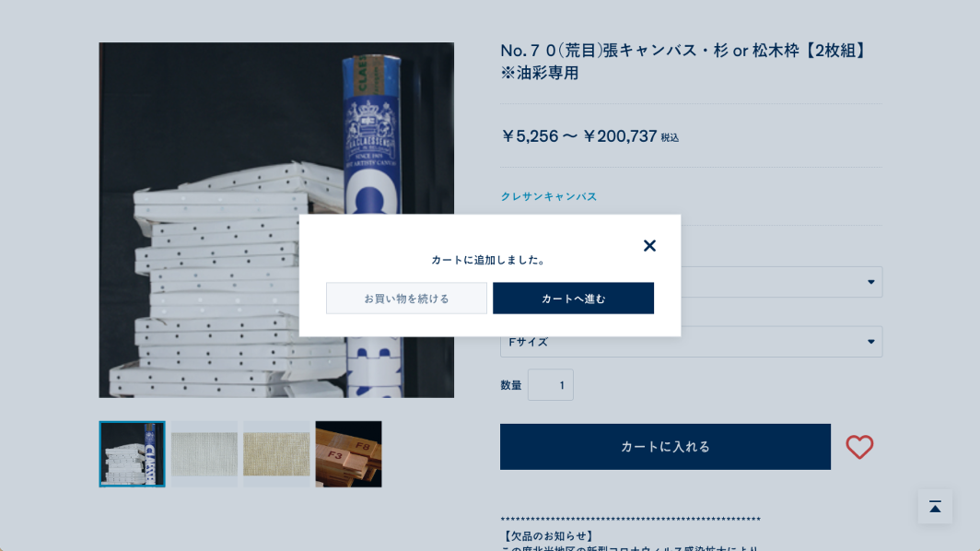Click カートに入れる button
The width and height of the screenshot is (980, 551).
point(665,447)
